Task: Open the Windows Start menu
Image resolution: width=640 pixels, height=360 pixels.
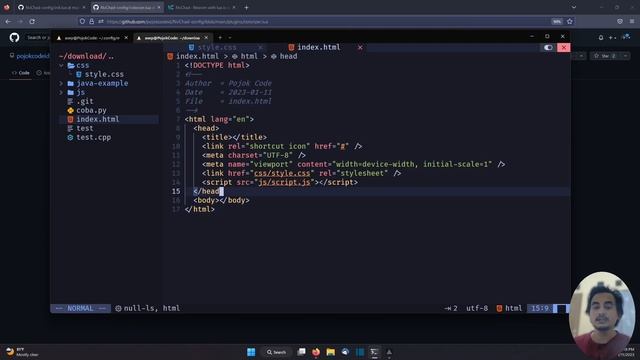Action: pos(251,352)
